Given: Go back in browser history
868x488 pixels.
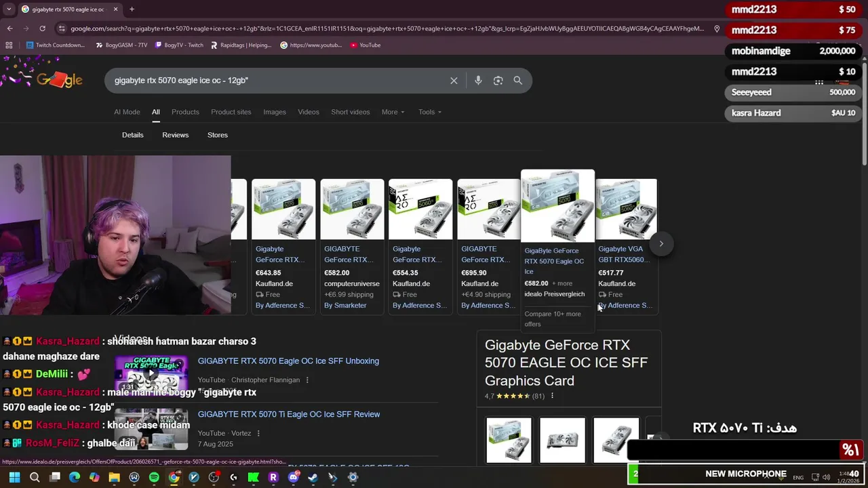Looking at the screenshot, I should pyautogui.click(x=9, y=28).
